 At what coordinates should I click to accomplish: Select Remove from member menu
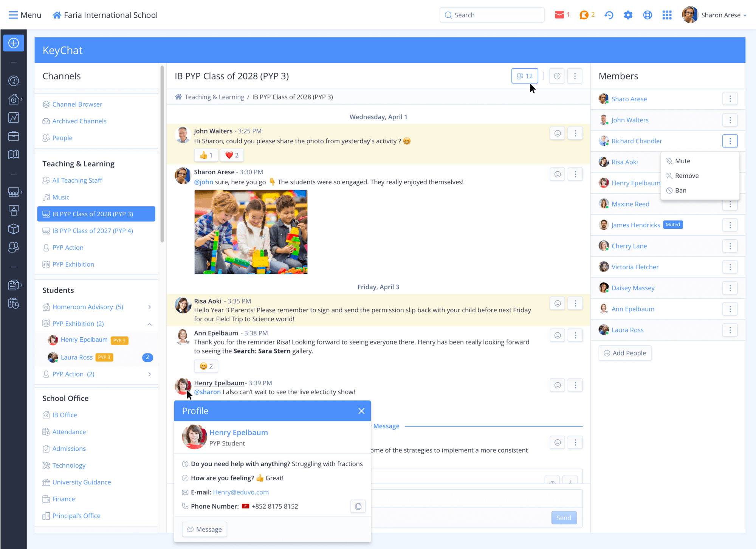click(700, 176)
